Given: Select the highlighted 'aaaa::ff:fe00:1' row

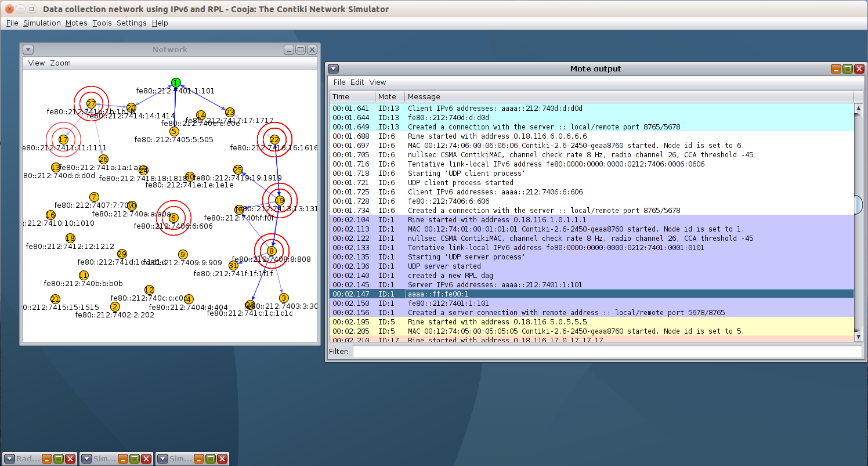Looking at the screenshot, I should coord(592,294).
